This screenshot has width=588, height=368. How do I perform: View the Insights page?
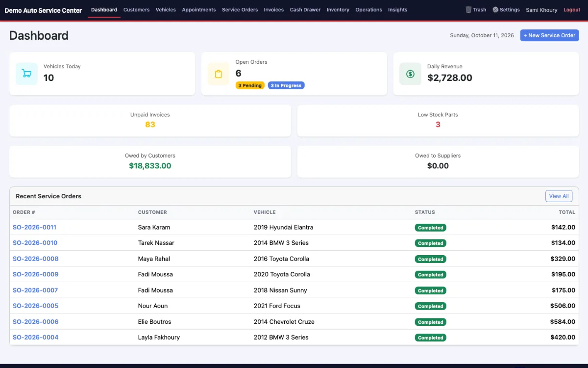click(397, 10)
